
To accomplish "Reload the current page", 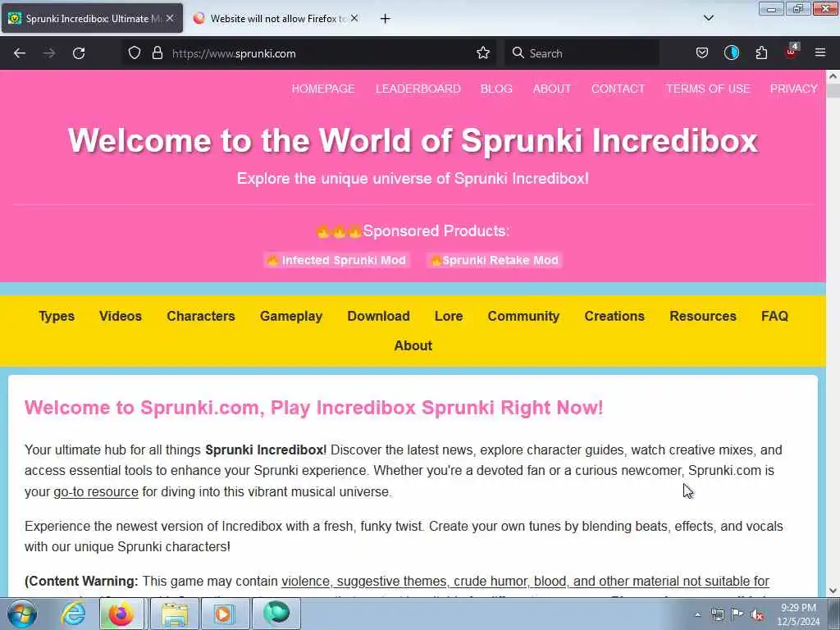I will coord(79,53).
